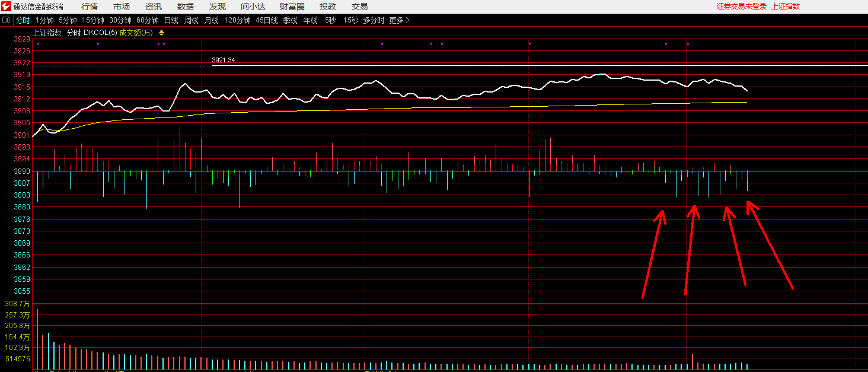
Task: Click the 3921.34 price line label
Action: [x=224, y=61]
